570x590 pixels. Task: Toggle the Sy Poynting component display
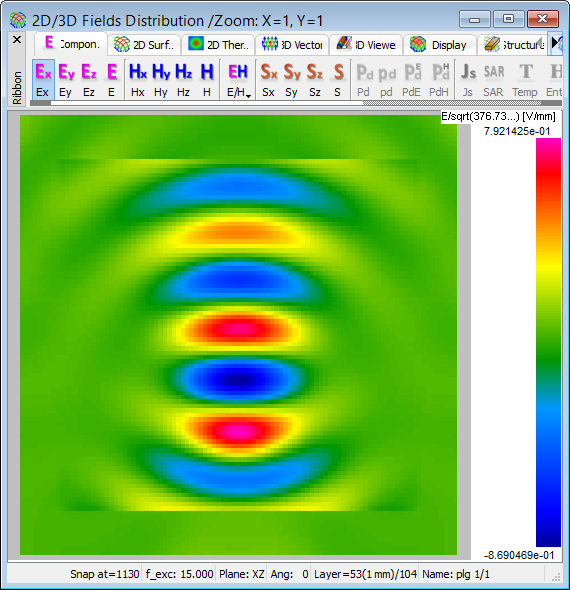tap(292, 80)
